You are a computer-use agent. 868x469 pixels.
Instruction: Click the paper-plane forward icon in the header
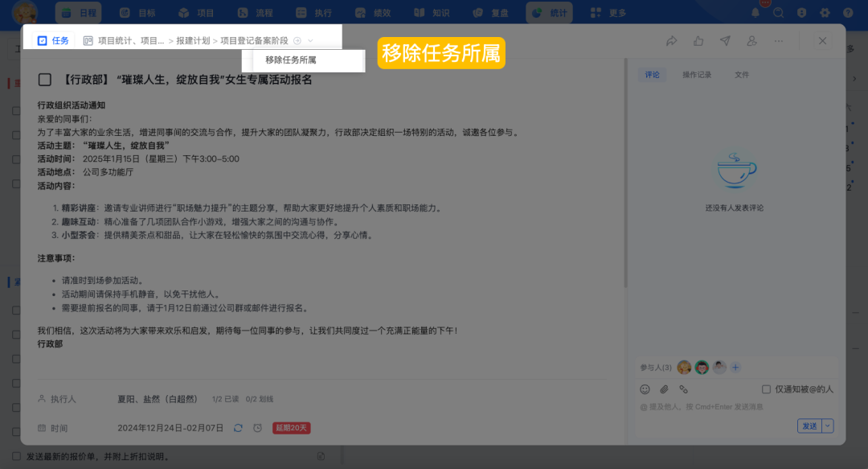coord(726,40)
